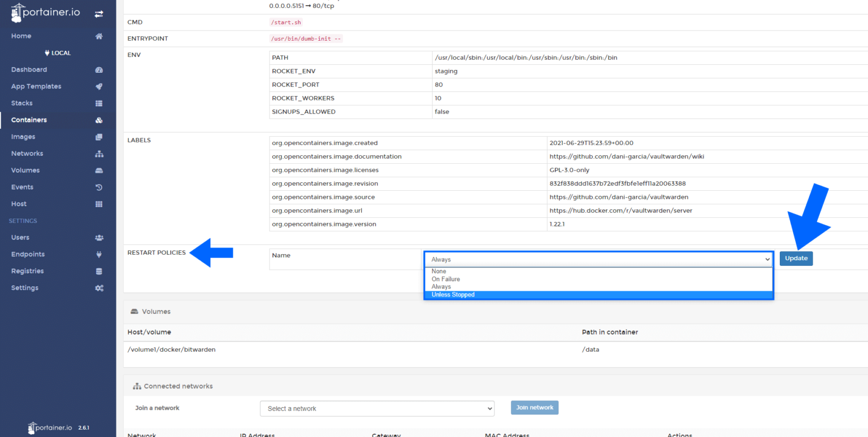
Task: Open Events with its history clock icon
Action: click(99, 187)
